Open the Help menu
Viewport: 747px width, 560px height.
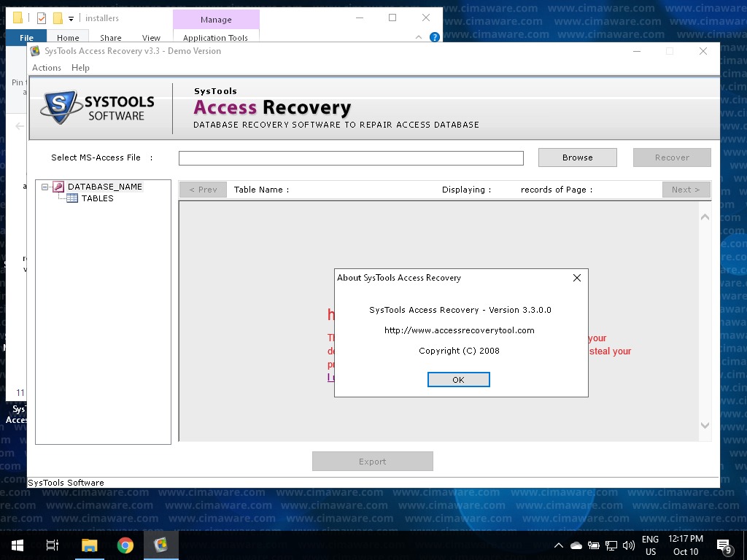(80, 68)
